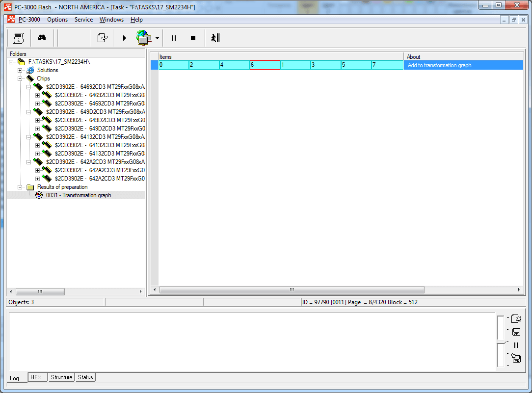This screenshot has width=532, height=393.
Task: Click the Chips chip icon in tree
Action: pyautogui.click(x=30, y=79)
